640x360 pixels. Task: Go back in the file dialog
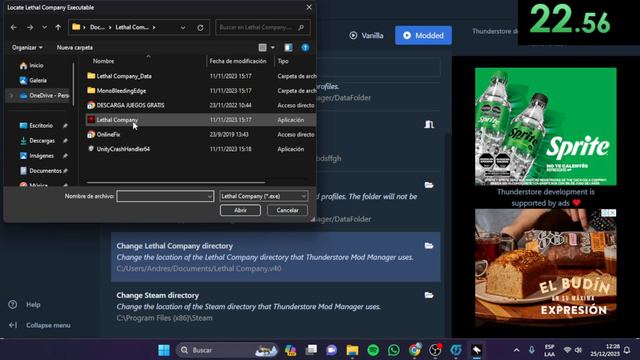tap(14, 27)
